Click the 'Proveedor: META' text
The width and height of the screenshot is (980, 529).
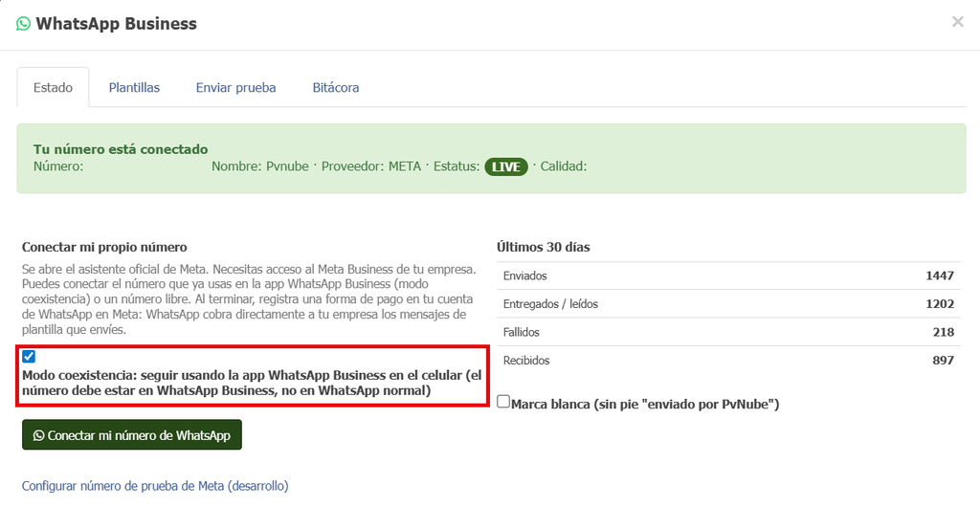click(371, 166)
